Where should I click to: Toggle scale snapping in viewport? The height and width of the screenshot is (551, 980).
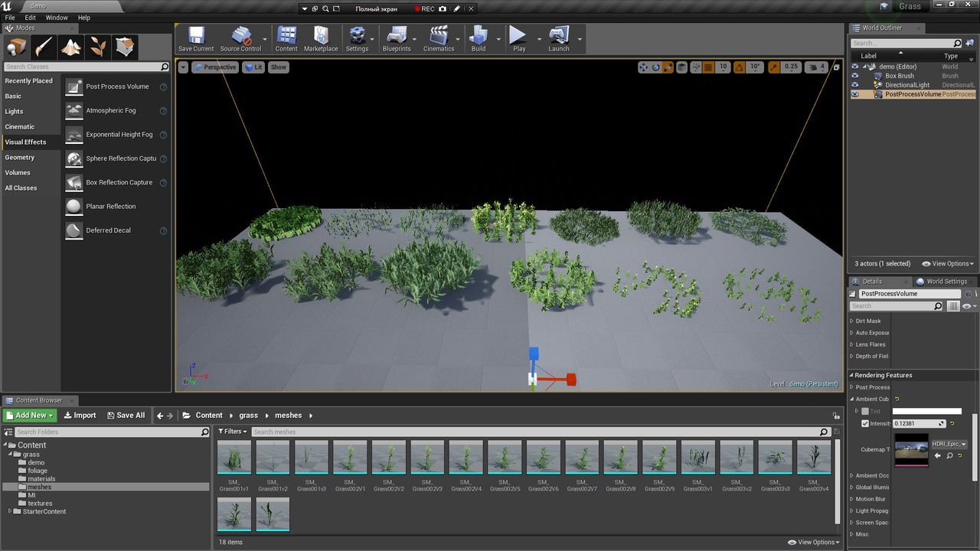[774, 67]
